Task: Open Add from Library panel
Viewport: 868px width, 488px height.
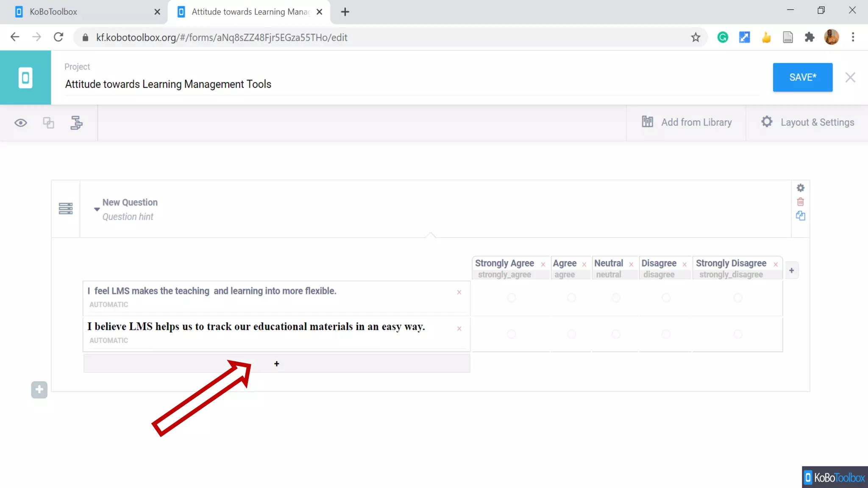Action: [687, 122]
